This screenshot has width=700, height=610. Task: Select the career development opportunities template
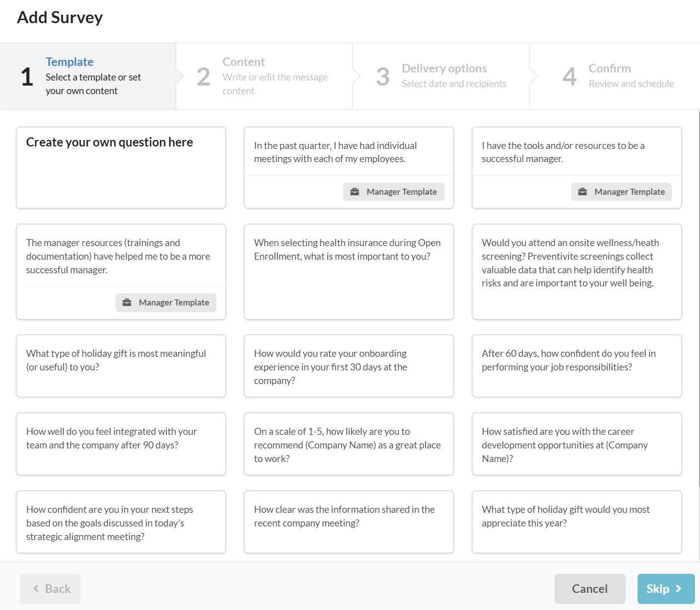tap(577, 444)
